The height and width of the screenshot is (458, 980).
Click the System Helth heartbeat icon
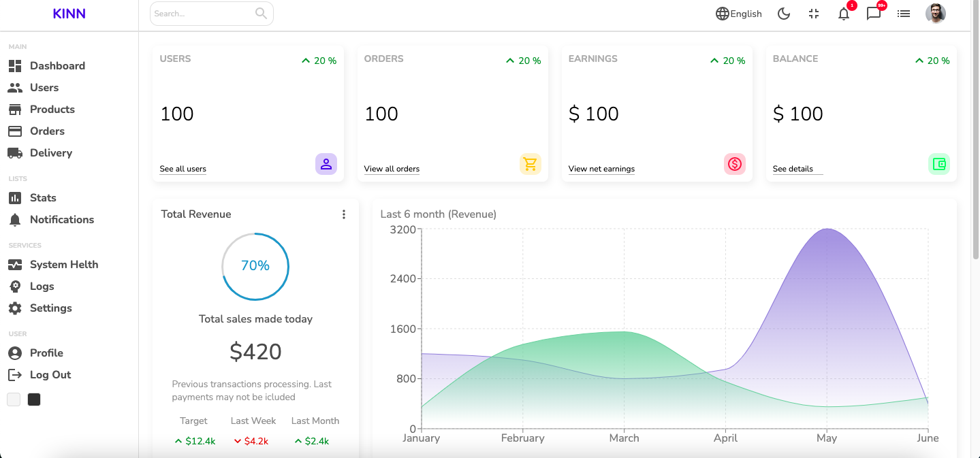coord(15,265)
